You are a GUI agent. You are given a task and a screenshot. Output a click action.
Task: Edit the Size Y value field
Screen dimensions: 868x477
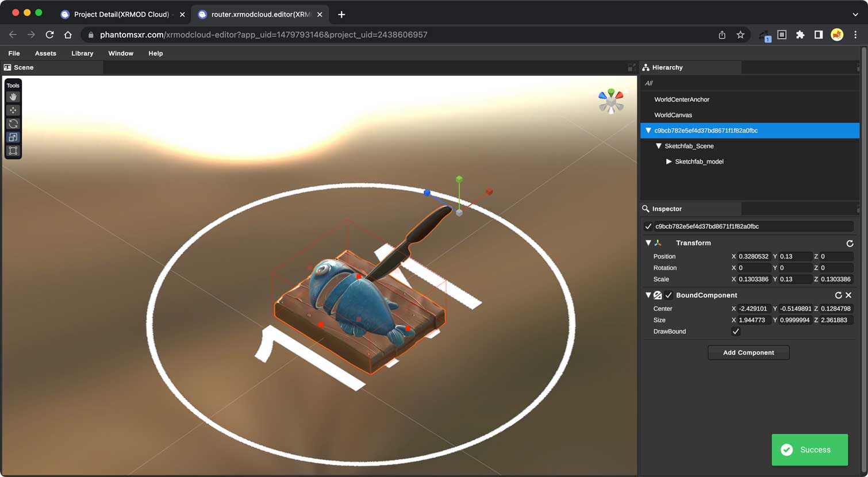coord(795,320)
